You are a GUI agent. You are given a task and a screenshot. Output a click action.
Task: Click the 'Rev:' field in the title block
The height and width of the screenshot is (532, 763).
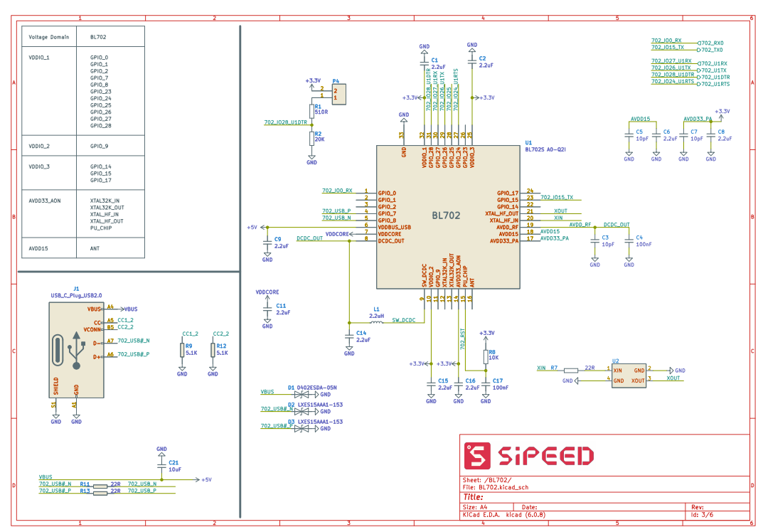[698, 507]
